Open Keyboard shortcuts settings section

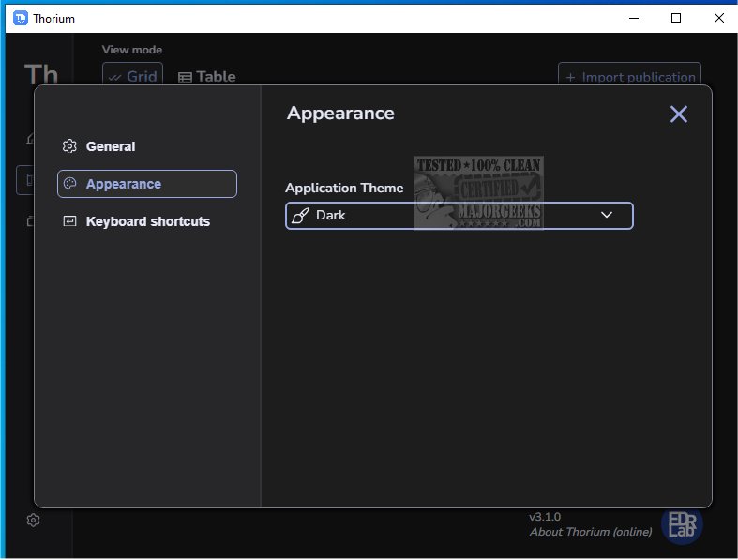click(146, 221)
